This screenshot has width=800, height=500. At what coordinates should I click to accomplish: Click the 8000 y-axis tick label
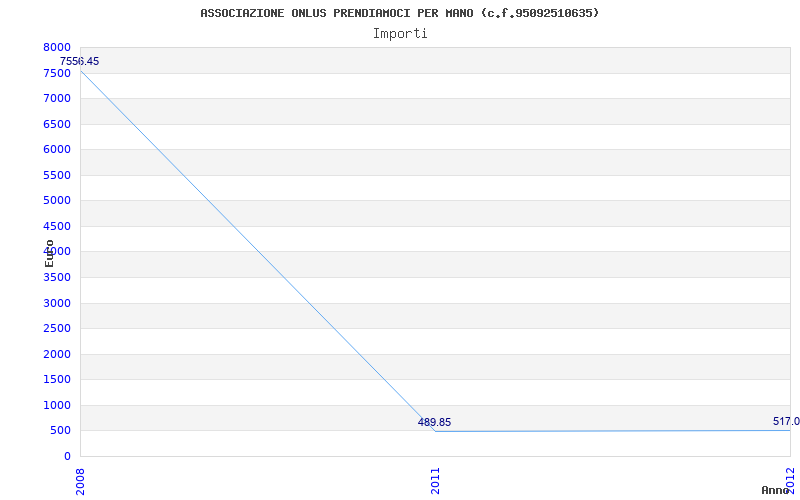tap(57, 47)
